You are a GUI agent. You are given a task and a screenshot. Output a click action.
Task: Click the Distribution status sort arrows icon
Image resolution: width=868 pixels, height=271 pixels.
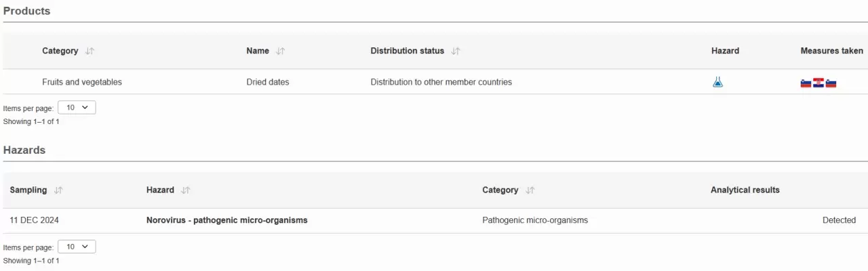[x=456, y=51]
